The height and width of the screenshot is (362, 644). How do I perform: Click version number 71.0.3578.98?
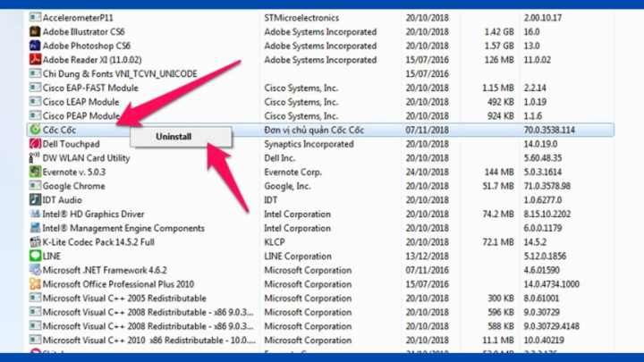click(547, 186)
